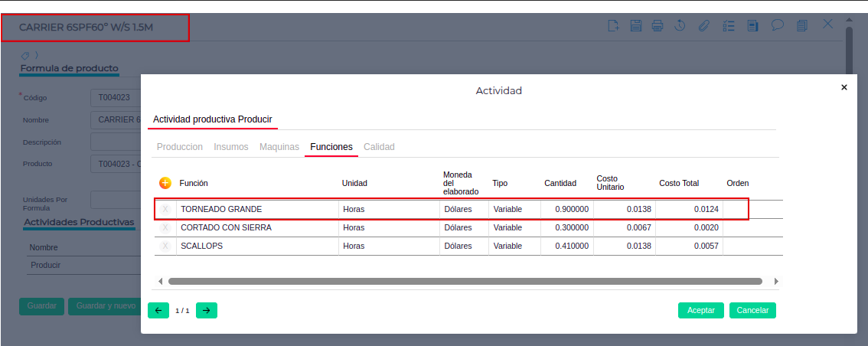Click quantity cell 0.410000

tap(567, 246)
